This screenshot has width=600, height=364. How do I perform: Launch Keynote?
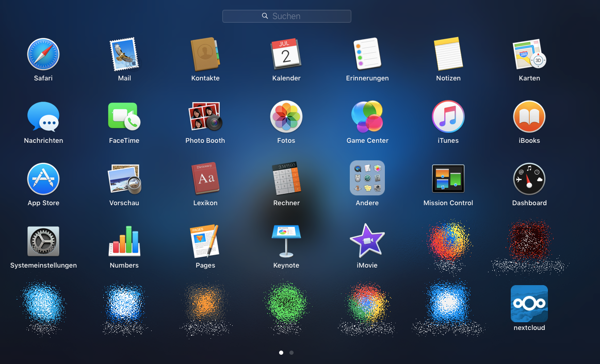pos(286,241)
